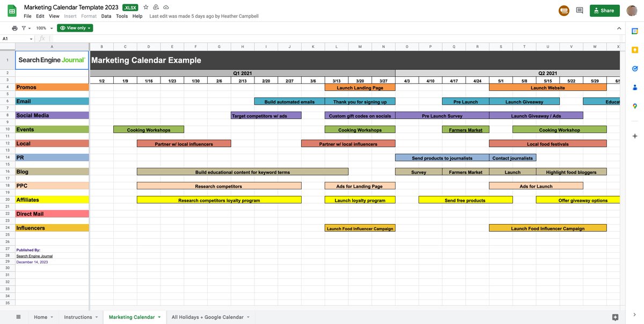644x324 pixels.
Task: Open the zoom level dropdown
Action: point(42,27)
